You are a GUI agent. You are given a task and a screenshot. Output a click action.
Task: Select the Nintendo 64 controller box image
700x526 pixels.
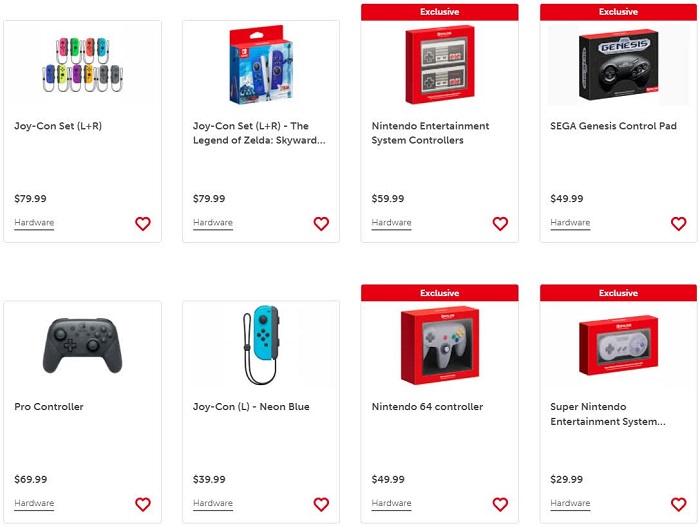(x=439, y=344)
